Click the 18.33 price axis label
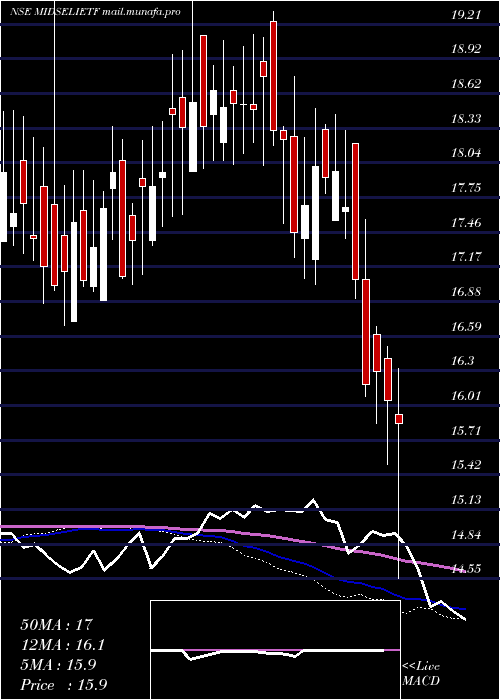The image size is (500, 700). [x=466, y=118]
